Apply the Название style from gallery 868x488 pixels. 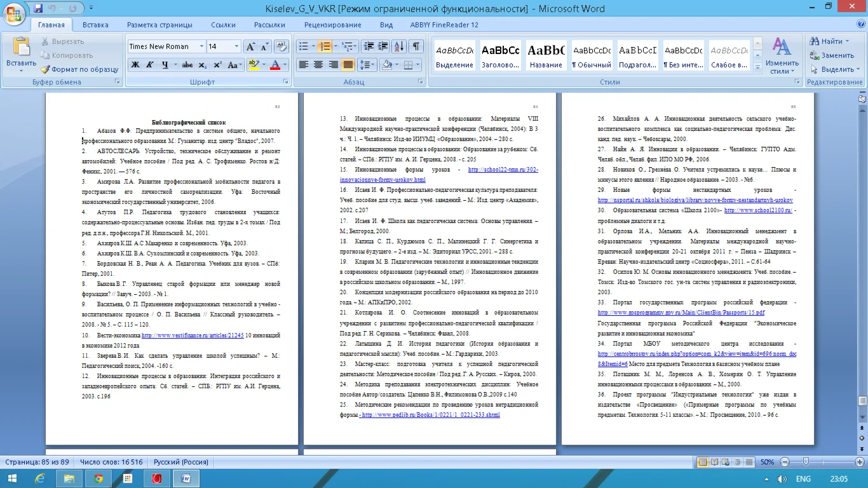coord(546,55)
